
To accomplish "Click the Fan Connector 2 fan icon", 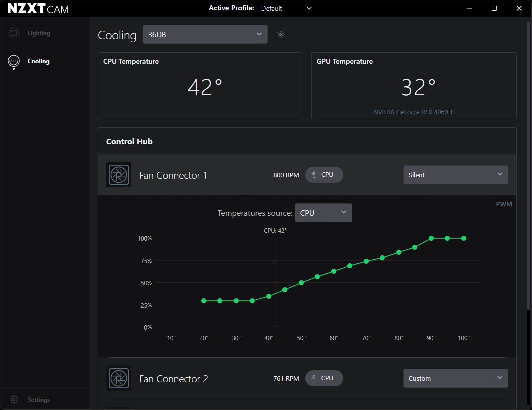I will (x=119, y=378).
